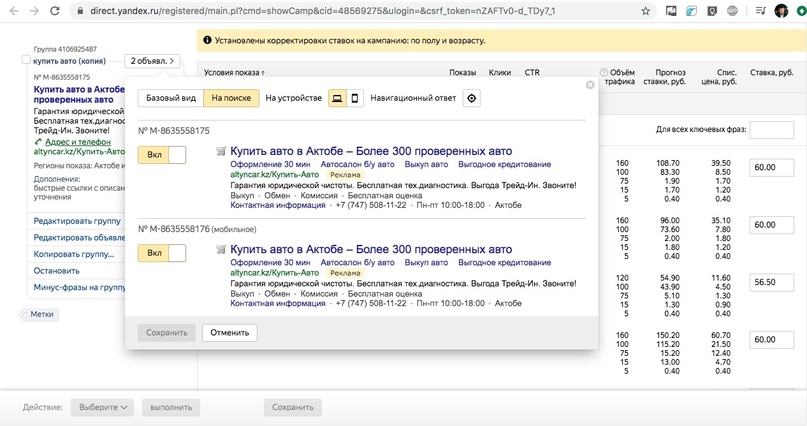
Task: Open Минус-фразы на группу
Action: [x=79, y=288]
